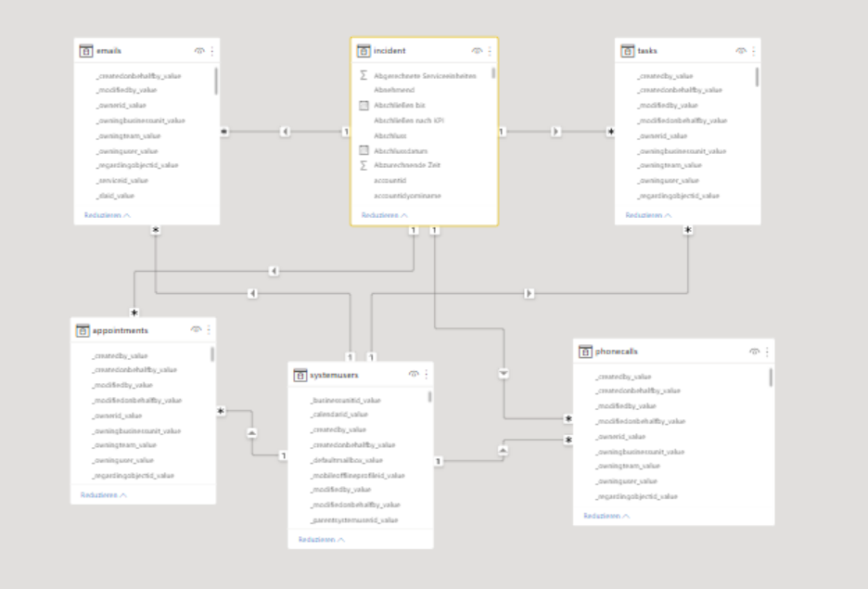Open more options for phonecalls table
Image resolution: width=868 pixels, height=589 pixels.
click(x=767, y=352)
